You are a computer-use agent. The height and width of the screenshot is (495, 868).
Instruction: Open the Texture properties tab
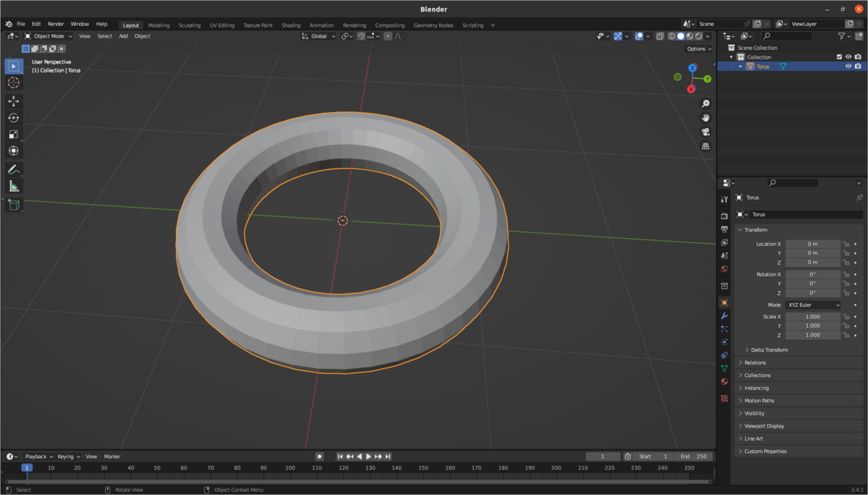tap(724, 398)
